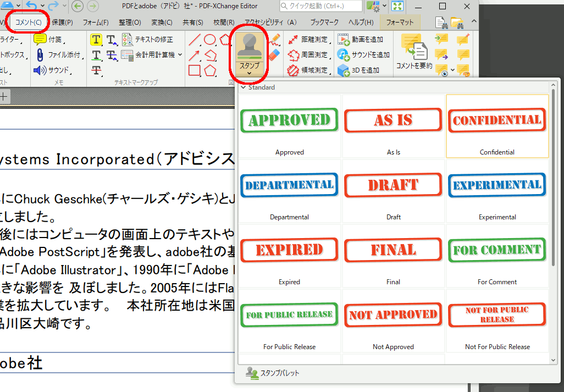Switch to the フォーマット tab
Image resolution: width=564 pixels, height=392 pixels.
400,23
